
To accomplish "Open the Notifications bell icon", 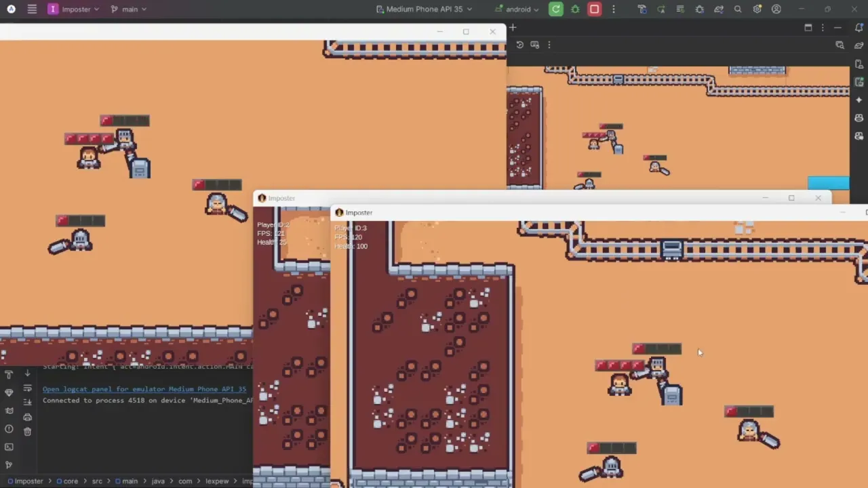I will 859,28.
